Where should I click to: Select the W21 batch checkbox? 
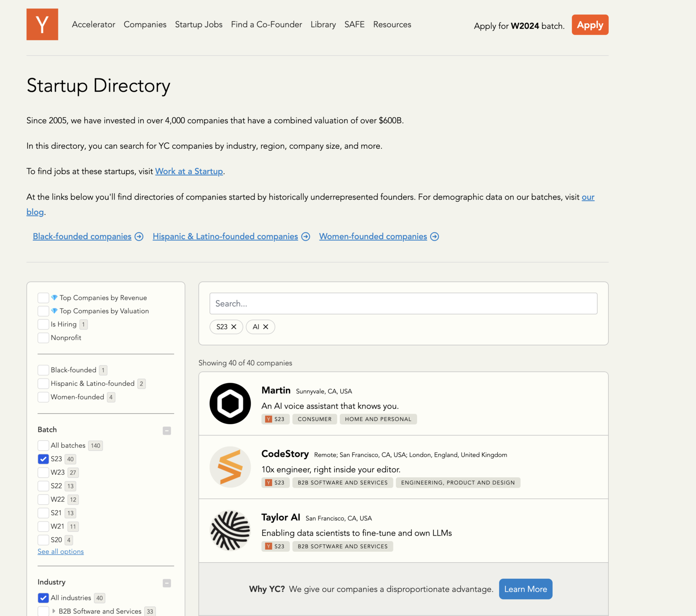(43, 527)
